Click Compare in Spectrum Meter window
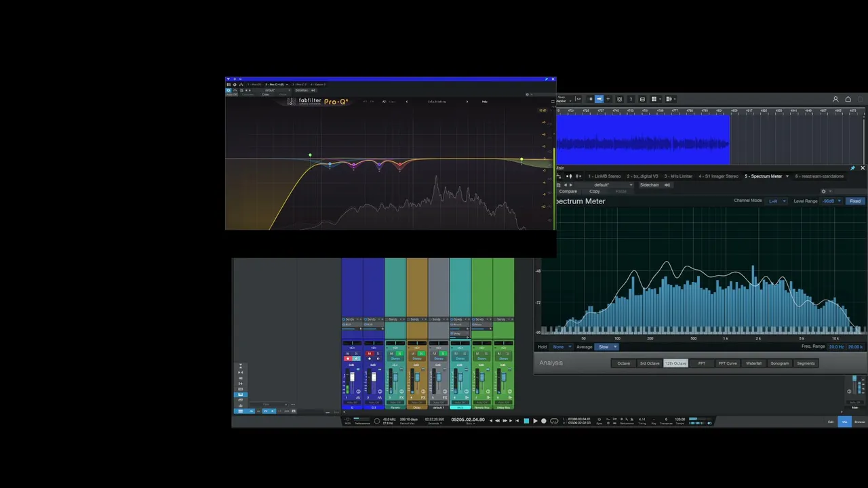The height and width of the screenshot is (488, 868). 568,192
